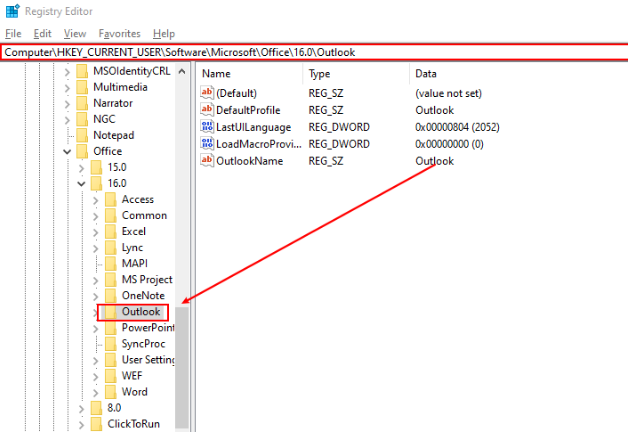Screen dimensions: 629x437
Task: Select the Narrator folder icon
Action: click(x=82, y=103)
